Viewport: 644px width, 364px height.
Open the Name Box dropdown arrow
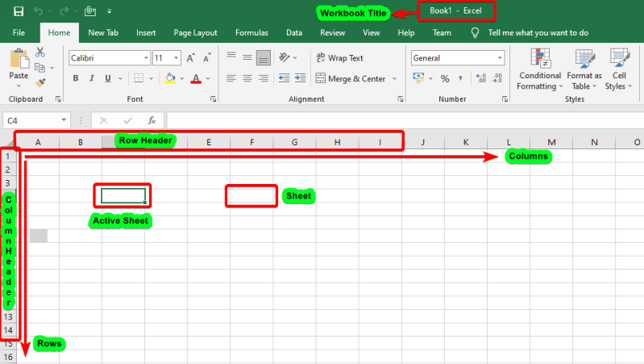coord(64,120)
